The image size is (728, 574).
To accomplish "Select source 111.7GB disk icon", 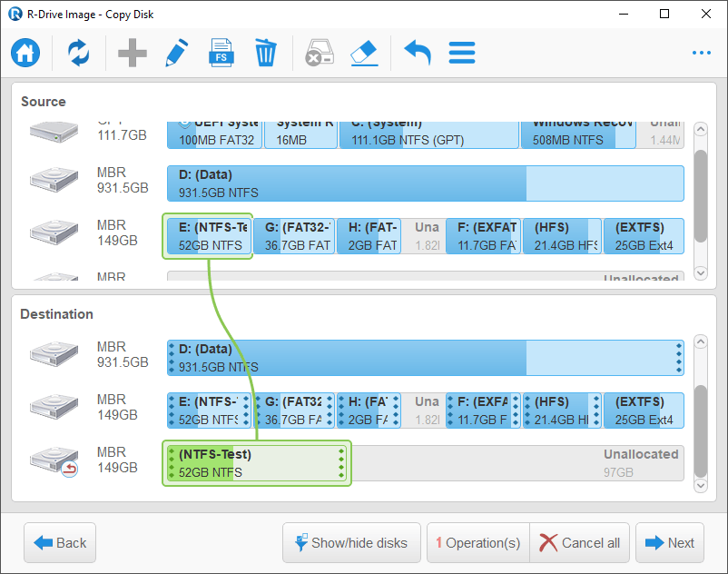I will [54, 132].
